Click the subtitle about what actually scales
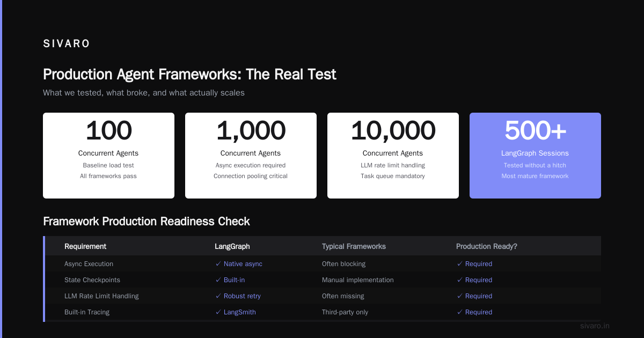Image resolution: width=644 pixels, height=338 pixels. (x=144, y=93)
